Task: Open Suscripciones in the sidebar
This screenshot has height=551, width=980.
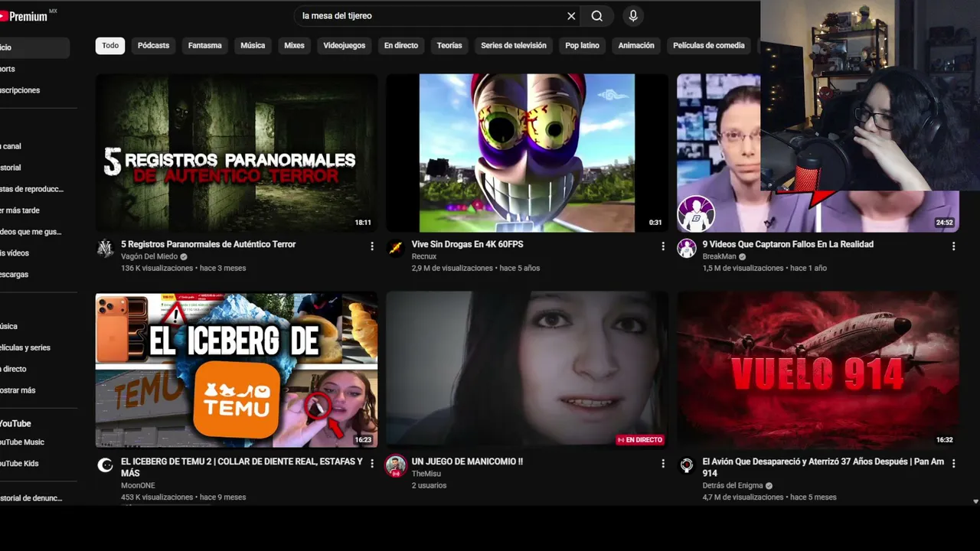Action: 34,90
